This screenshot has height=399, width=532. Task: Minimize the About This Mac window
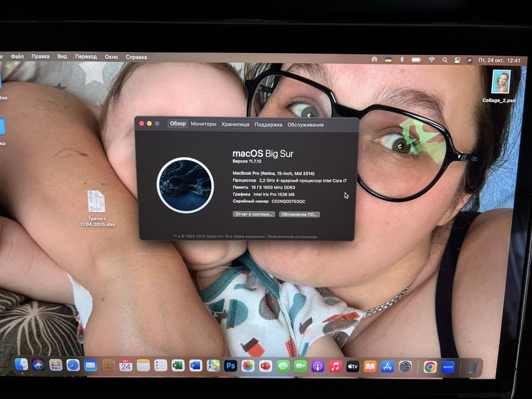point(149,124)
